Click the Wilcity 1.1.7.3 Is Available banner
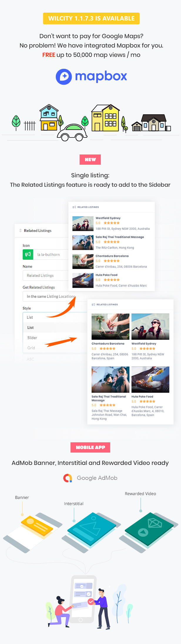Screen dimensions: 181x644 click(91, 18)
